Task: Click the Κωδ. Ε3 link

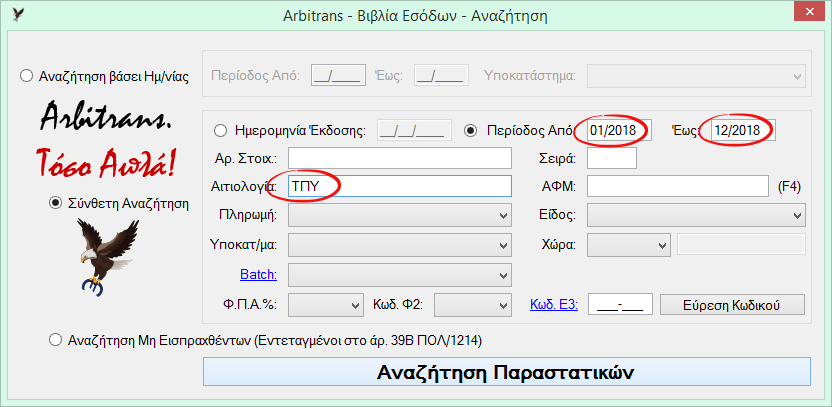Action: (x=554, y=305)
